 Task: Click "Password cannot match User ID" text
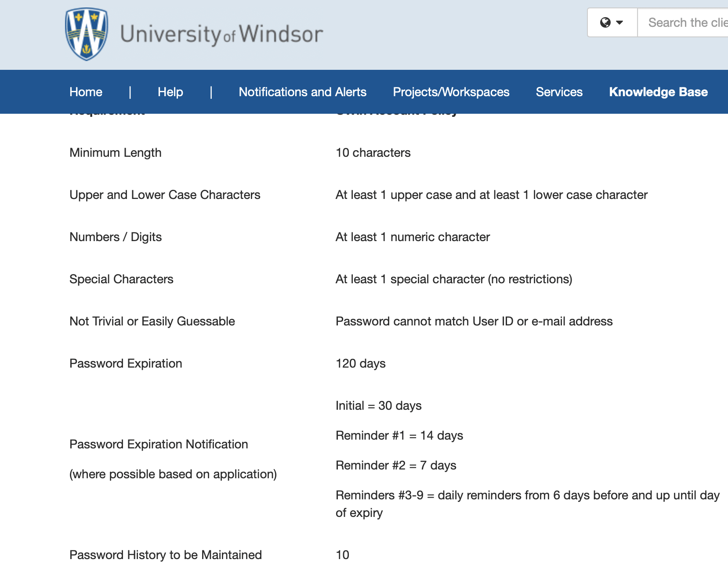474,321
